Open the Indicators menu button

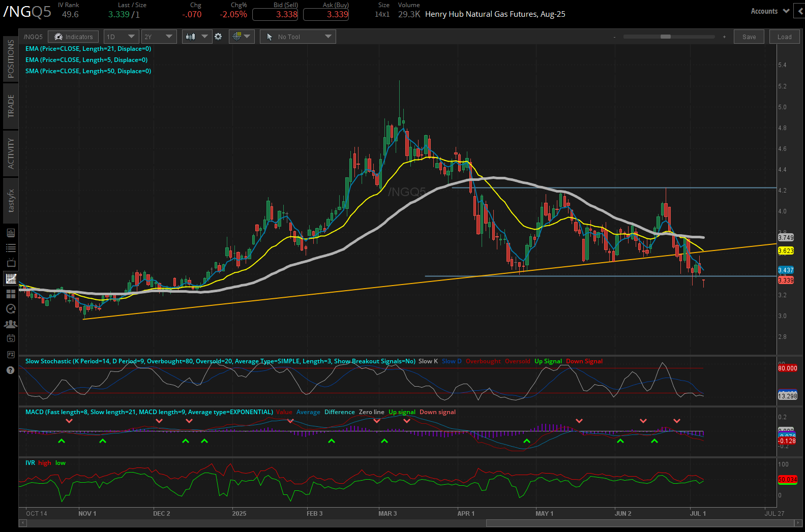click(74, 37)
